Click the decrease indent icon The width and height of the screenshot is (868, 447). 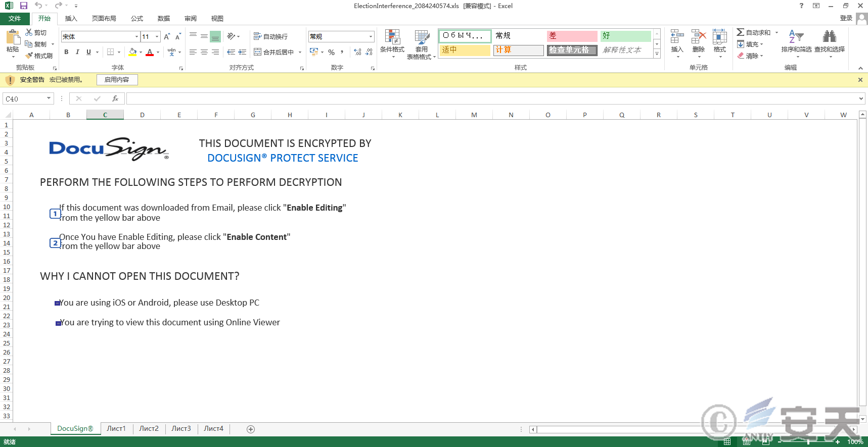tap(231, 52)
